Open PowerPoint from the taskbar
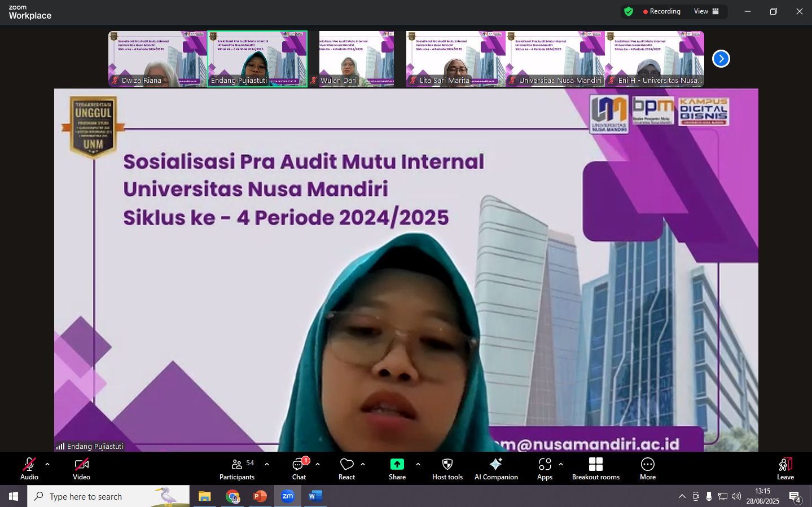Viewport: 812px width, 507px height. click(x=260, y=496)
